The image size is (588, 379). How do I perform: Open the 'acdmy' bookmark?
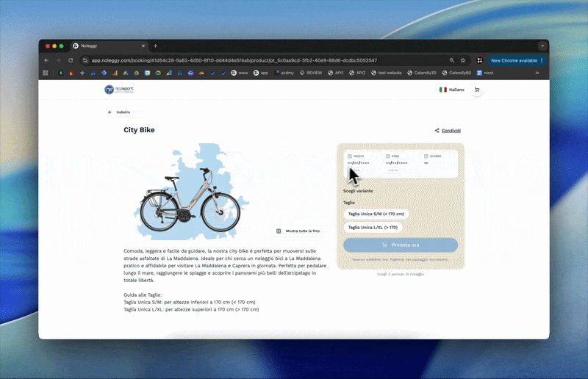(284, 73)
